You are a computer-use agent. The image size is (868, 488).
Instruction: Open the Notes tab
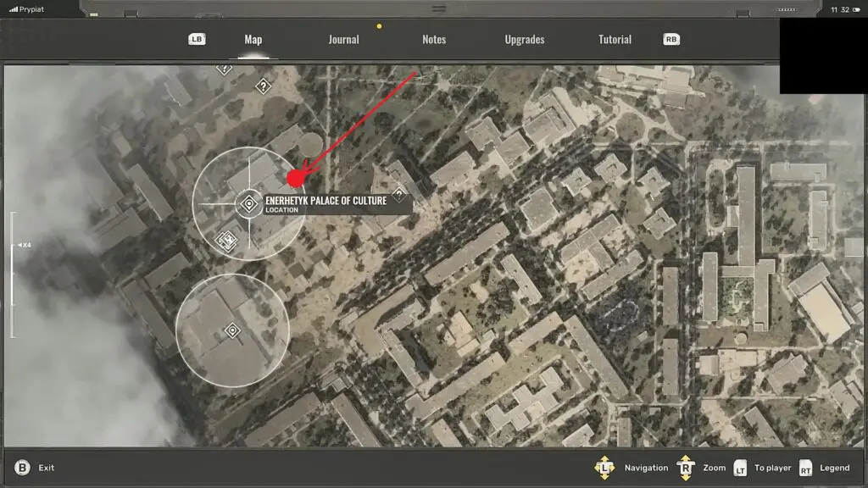tap(433, 40)
